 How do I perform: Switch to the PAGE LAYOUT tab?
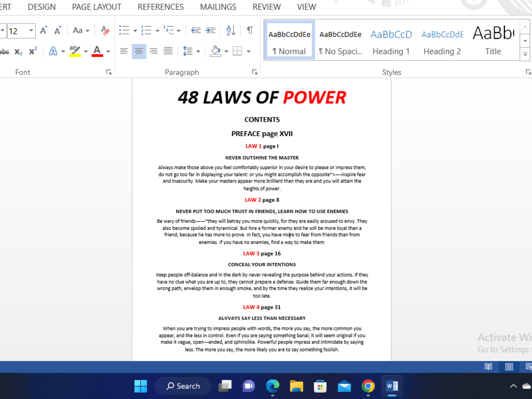coord(97,7)
